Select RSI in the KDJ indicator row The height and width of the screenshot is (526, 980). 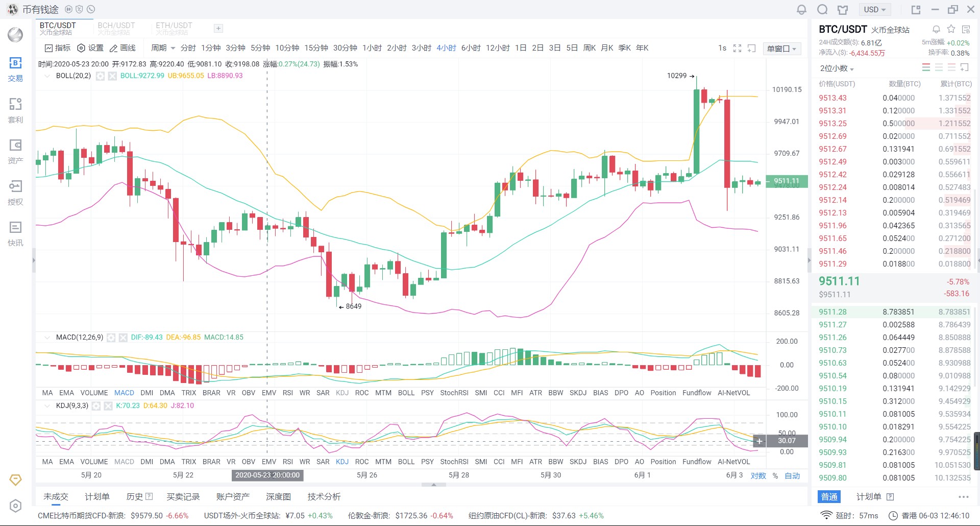287,462
